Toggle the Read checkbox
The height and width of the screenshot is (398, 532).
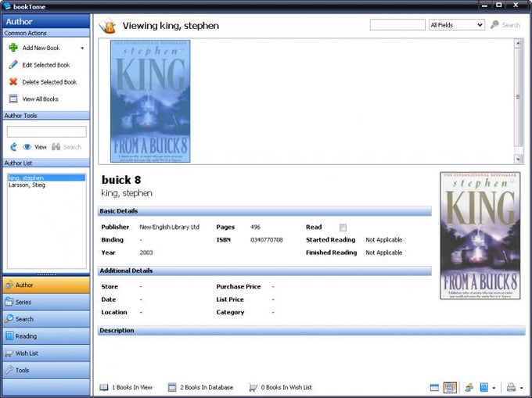[343, 228]
